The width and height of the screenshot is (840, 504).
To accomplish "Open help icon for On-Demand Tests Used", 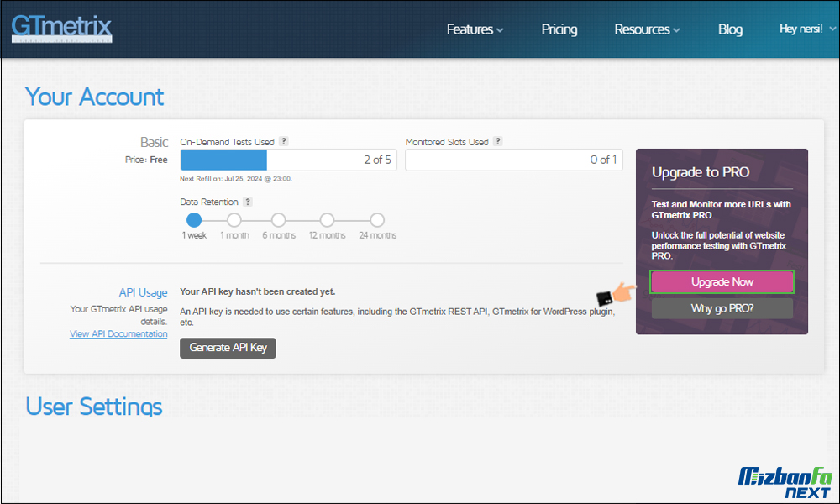I will pos(284,141).
